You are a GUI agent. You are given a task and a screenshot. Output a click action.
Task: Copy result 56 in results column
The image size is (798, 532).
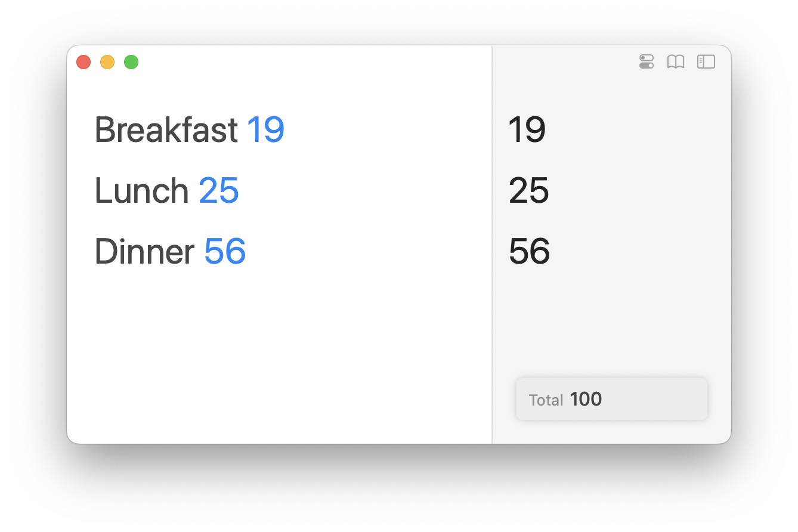[x=529, y=251]
